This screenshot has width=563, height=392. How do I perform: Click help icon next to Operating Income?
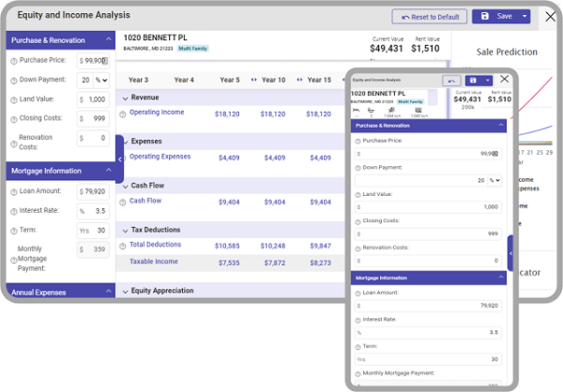point(122,113)
